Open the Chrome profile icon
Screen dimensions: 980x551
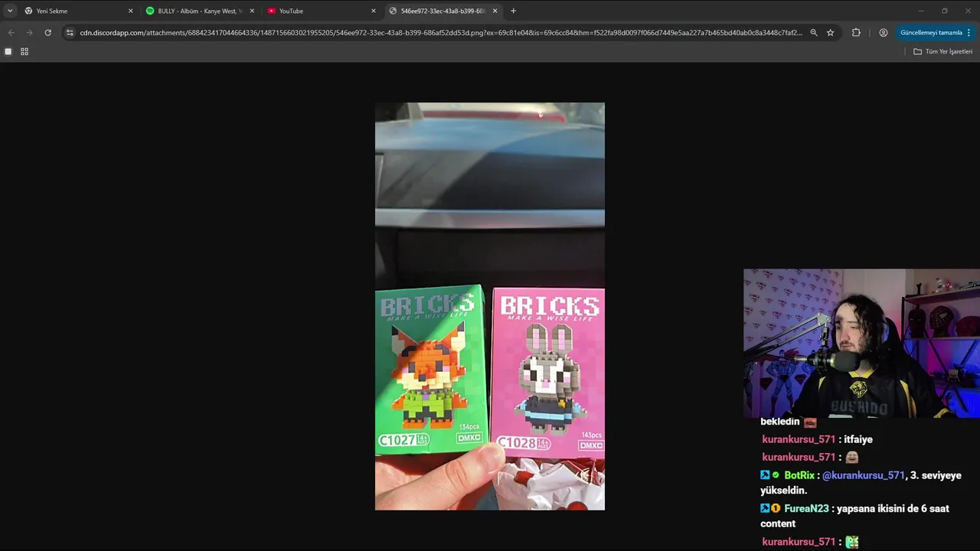click(x=884, y=33)
